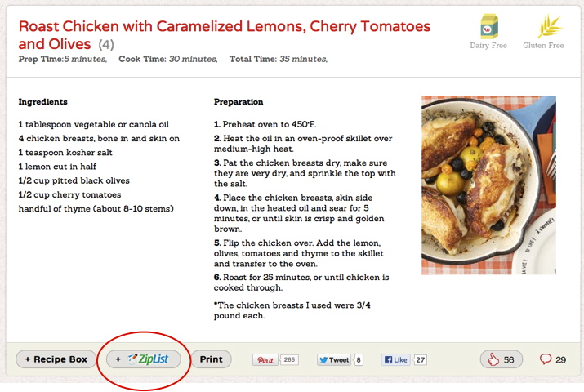Click the Preparation heading

pyautogui.click(x=239, y=102)
